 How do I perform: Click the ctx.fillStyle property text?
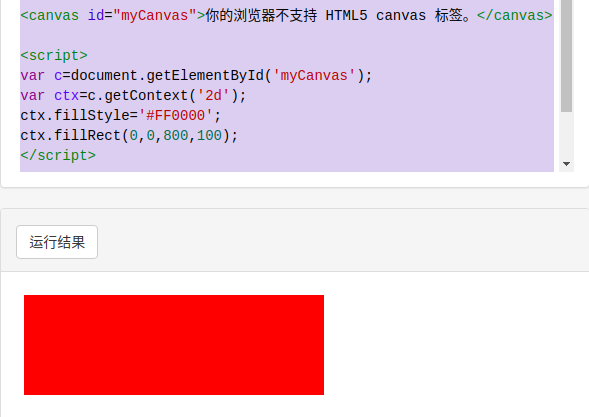pyautogui.click(x=75, y=115)
